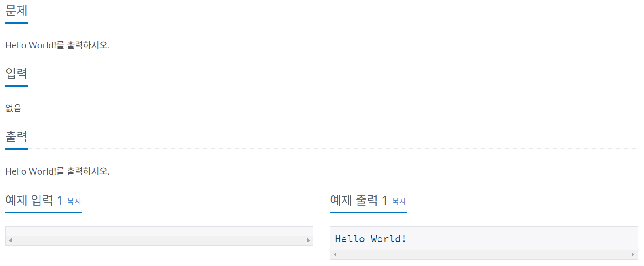This screenshot has height=266, width=644.
Task: Click inside the empty sample input box
Action: tap(159, 231)
